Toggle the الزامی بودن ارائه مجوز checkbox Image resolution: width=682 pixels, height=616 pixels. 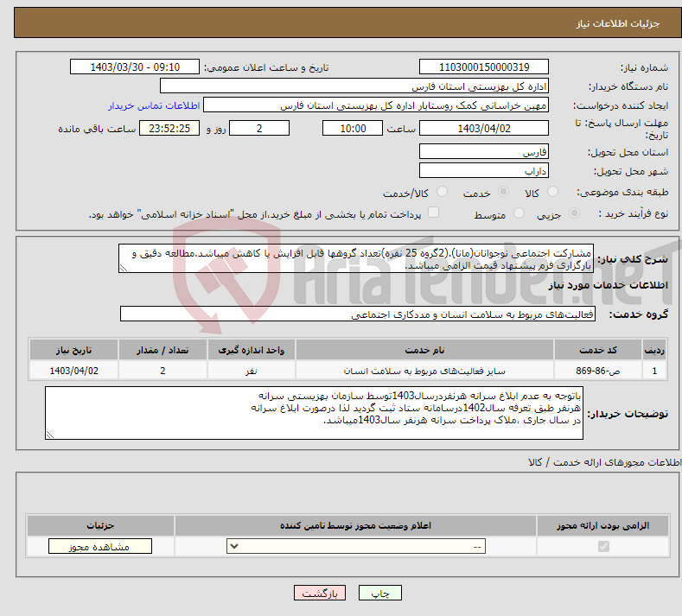point(603,546)
